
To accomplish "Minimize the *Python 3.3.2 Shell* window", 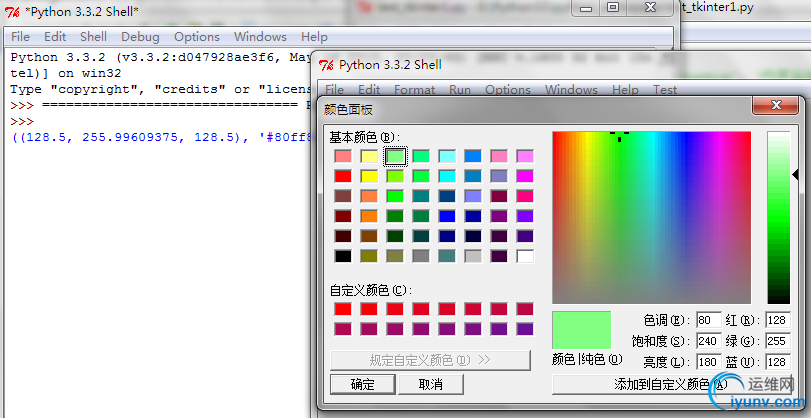I will pos(585,8).
